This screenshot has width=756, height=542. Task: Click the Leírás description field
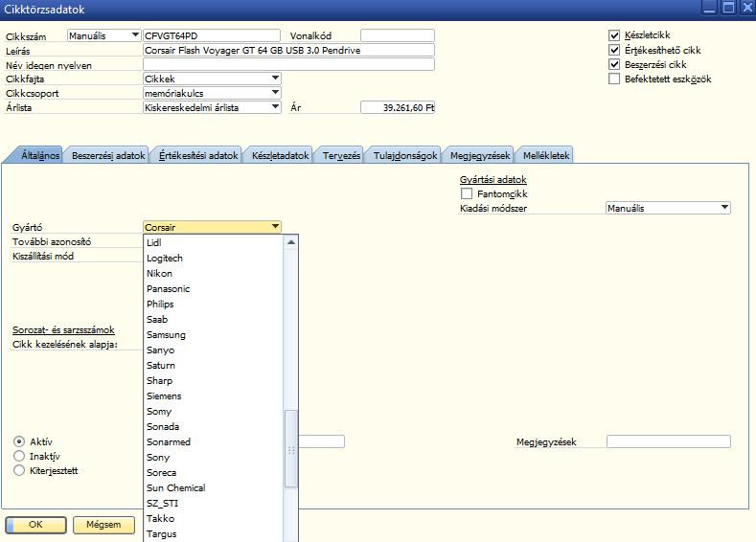pos(288,50)
